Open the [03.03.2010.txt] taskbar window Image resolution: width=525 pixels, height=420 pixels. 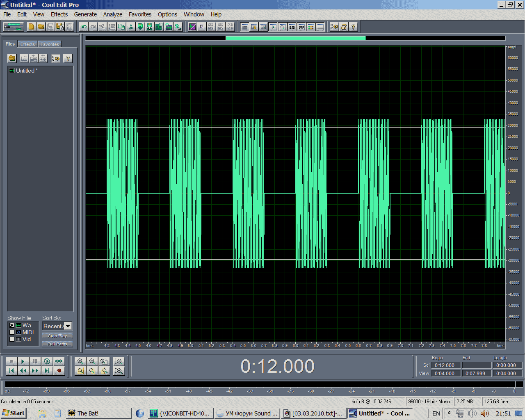(313, 413)
